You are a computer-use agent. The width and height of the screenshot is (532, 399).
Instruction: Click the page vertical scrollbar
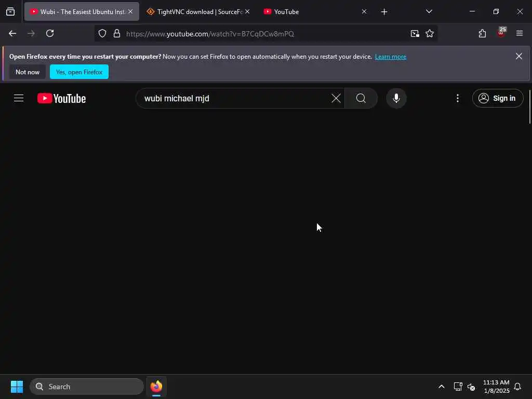click(x=529, y=107)
